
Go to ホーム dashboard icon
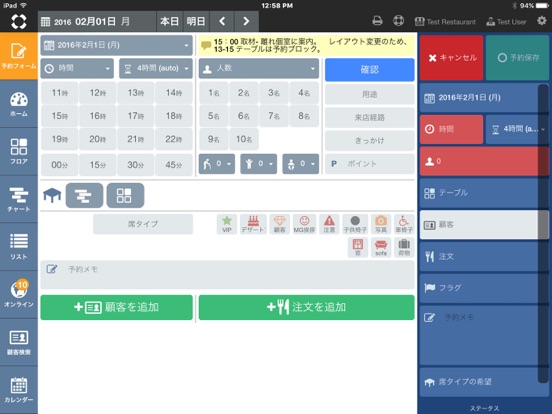[19, 104]
